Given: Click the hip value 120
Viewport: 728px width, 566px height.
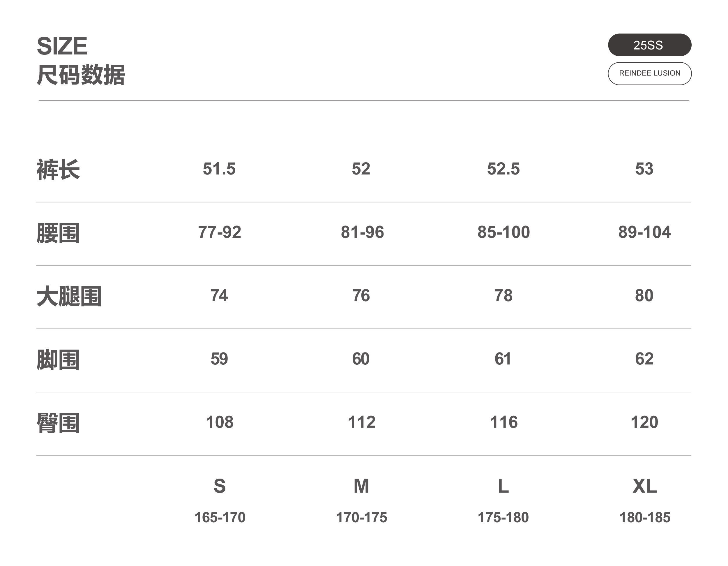Looking at the screenshot, I should coord(644,422).
